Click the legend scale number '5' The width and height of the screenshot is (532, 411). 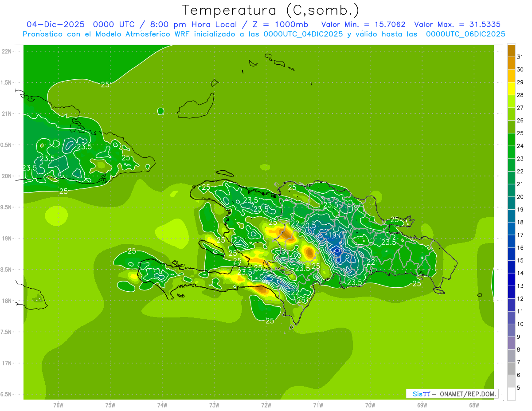click(519, 388)
